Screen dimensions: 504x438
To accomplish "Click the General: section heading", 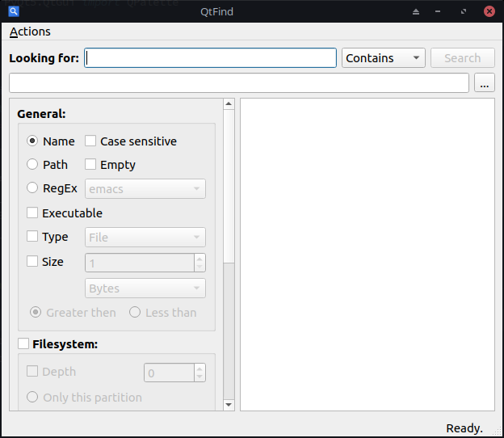I will (41, 114).
